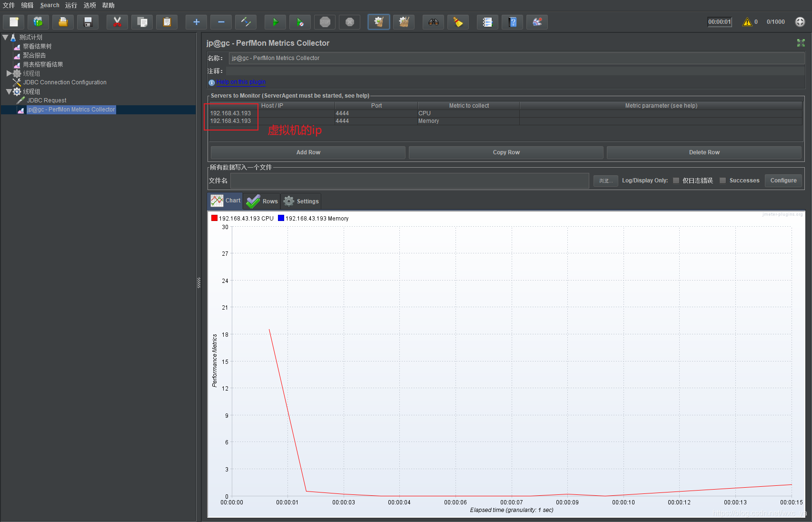Screen dimensions: 812x522
Task: Click the blue Memory legend swatch
Action: [281, 218]
